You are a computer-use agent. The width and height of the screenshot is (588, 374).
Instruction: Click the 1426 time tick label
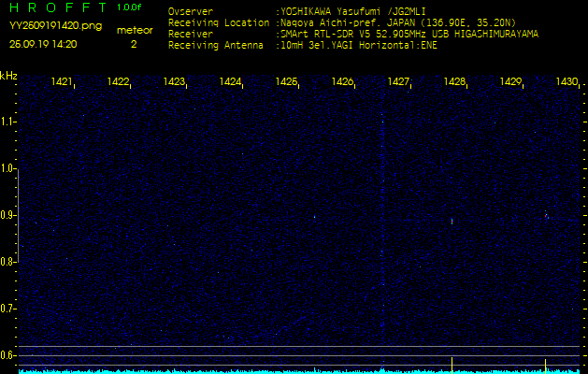[x=342, y=81]
